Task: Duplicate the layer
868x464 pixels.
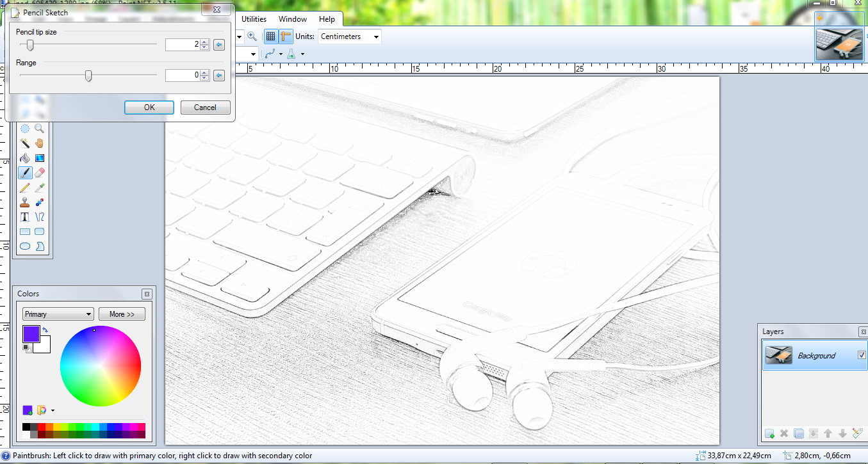Action: [799, 434]
